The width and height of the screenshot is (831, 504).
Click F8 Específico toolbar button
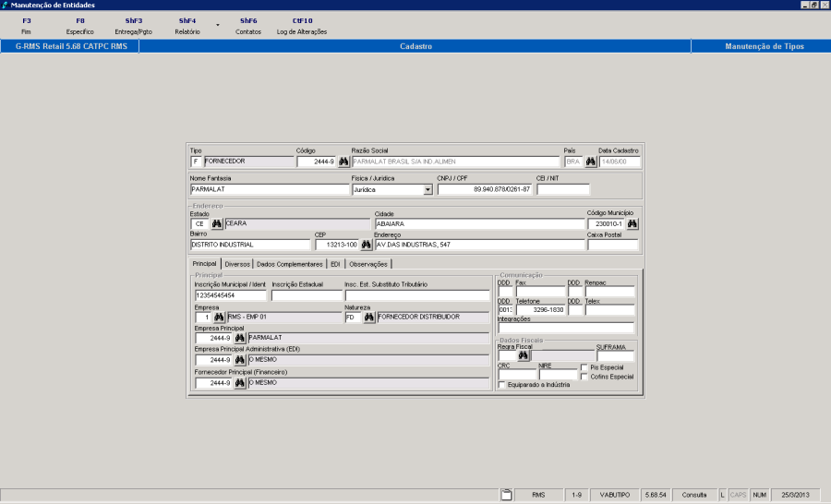(80, 26)
